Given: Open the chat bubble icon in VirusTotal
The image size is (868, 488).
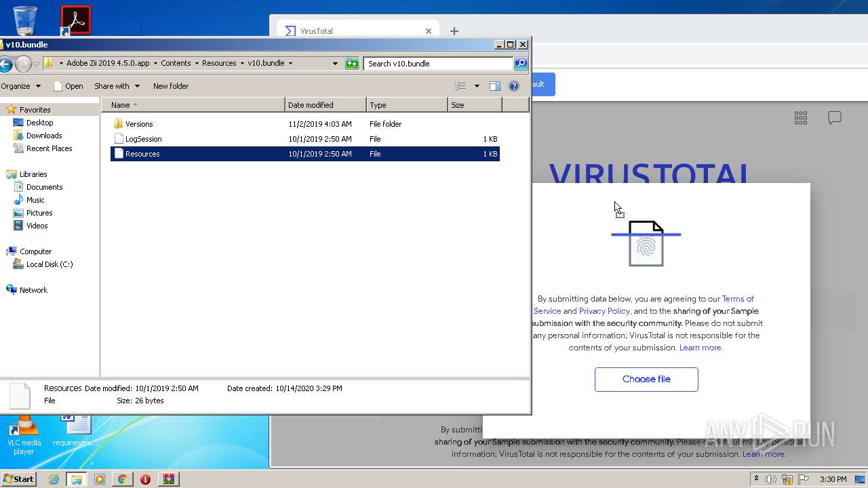Looking at the screenshot, I should point(835,118).
